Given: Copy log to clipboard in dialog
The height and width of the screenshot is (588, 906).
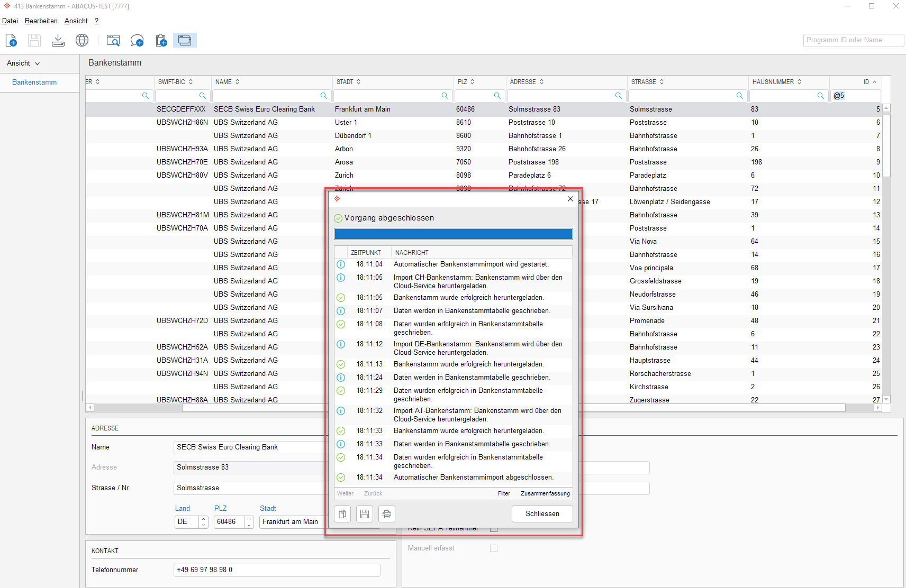Looking at the screenshot, I should (342, 514).
